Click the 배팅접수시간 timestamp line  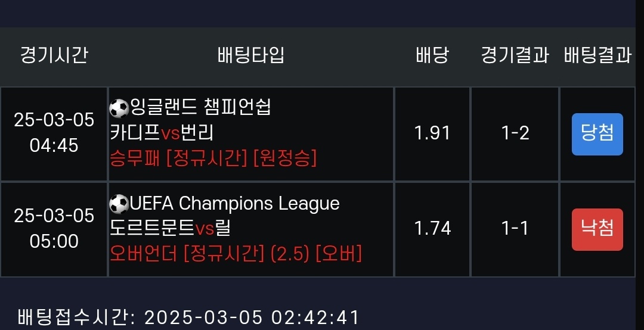tap(188, 317)
